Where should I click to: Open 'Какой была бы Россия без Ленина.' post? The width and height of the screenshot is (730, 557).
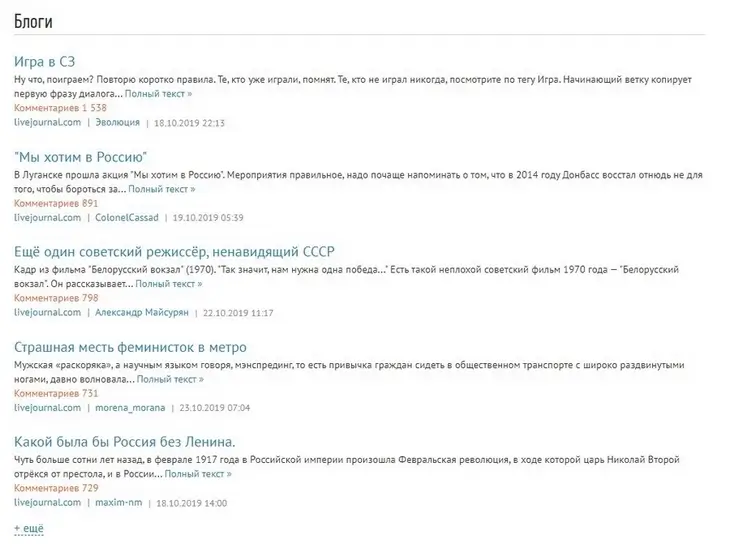coord(125,442)
